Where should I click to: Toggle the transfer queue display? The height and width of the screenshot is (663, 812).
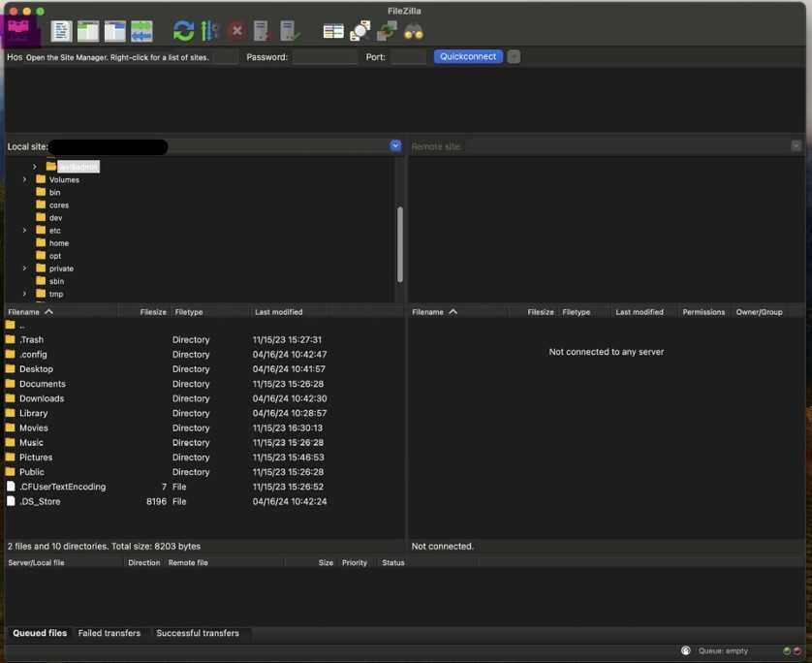pos(141,31)
